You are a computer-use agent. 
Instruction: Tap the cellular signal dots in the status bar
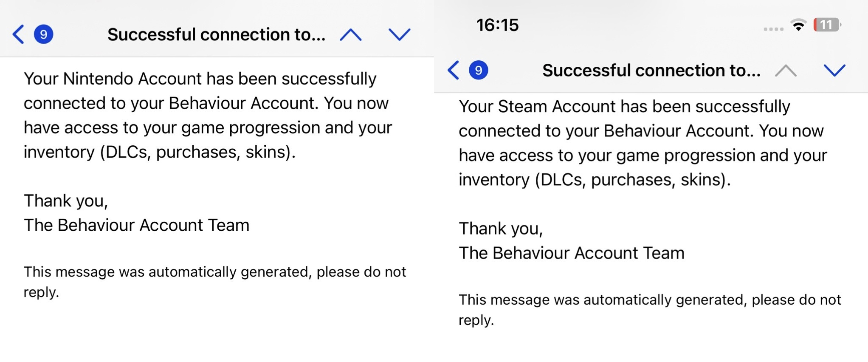point(773,29)
